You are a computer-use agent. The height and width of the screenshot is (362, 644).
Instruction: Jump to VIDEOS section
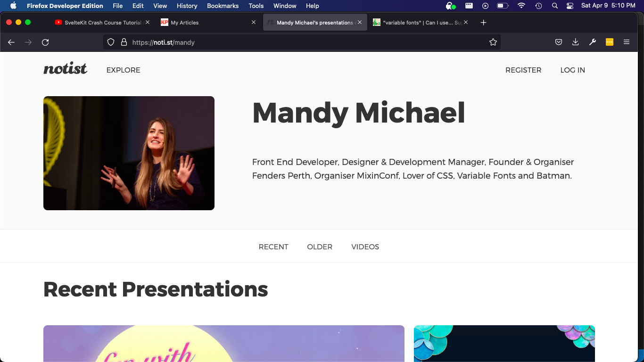[365, 247]
